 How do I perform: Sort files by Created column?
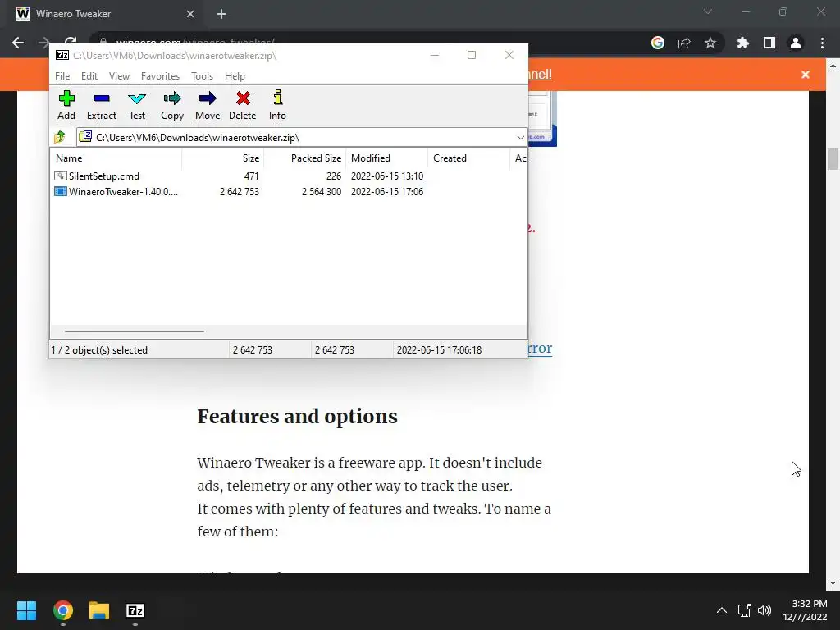coord(468,158)
